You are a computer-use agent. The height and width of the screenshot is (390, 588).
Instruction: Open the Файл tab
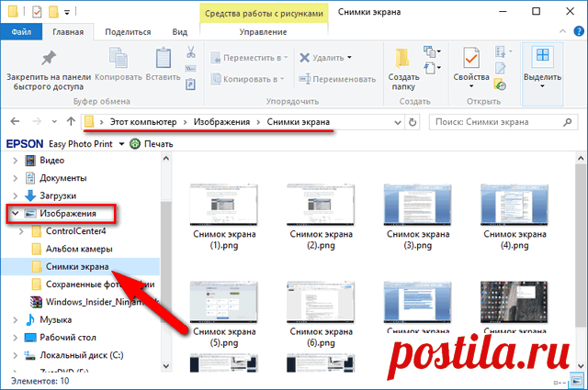(21, 32)
